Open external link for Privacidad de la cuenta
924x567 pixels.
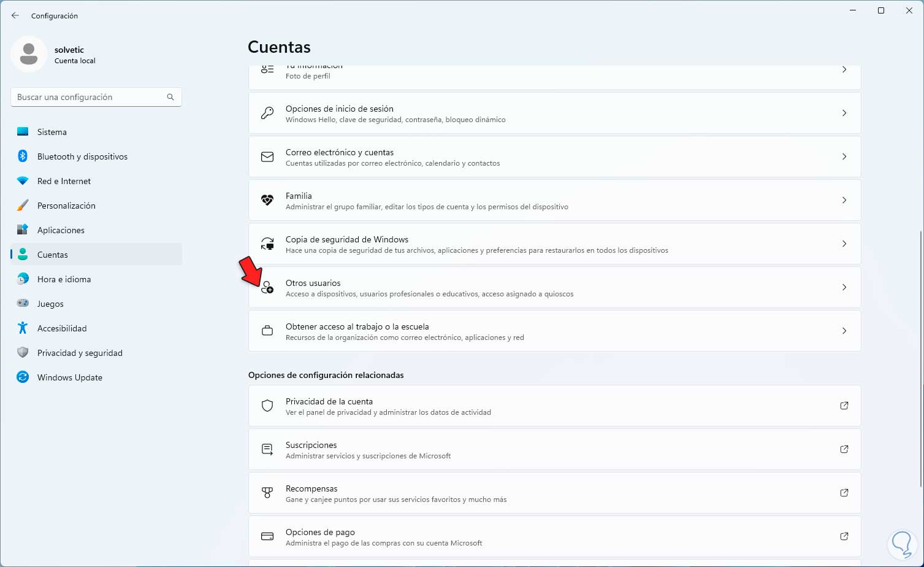click(844, 406)
